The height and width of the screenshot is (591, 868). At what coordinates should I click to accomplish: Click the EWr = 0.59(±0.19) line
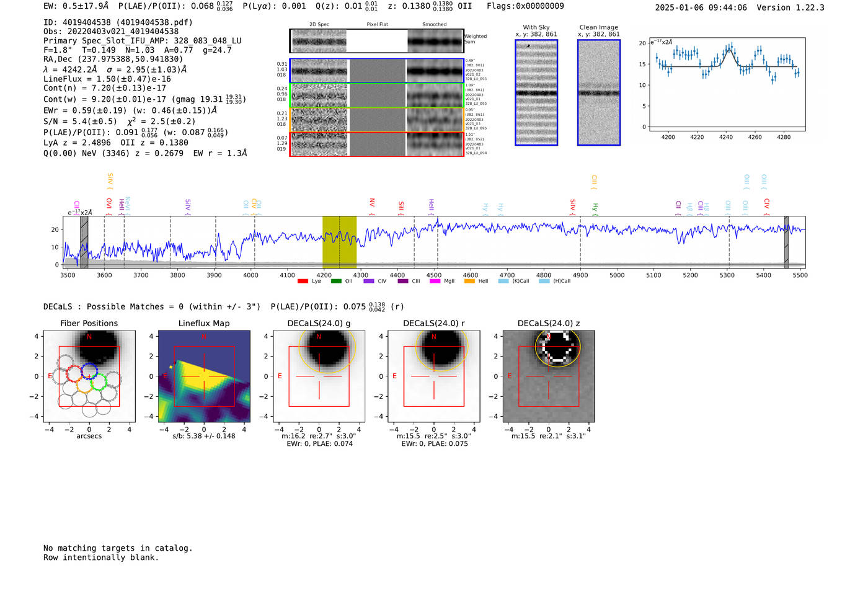130,110
